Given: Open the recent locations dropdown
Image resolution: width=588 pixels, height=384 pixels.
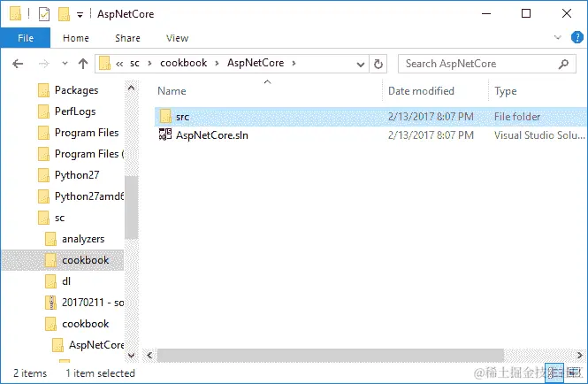Looking at the screenshot, I should coord(65,64).
